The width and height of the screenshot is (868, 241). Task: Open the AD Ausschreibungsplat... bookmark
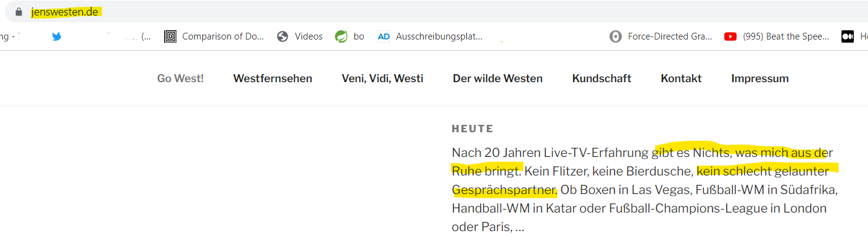point(430,36)
